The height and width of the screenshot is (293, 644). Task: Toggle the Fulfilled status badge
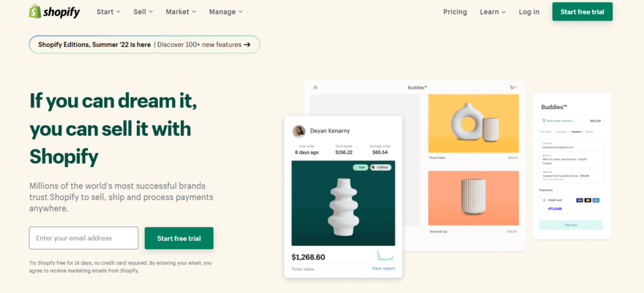tap(381, 168)
